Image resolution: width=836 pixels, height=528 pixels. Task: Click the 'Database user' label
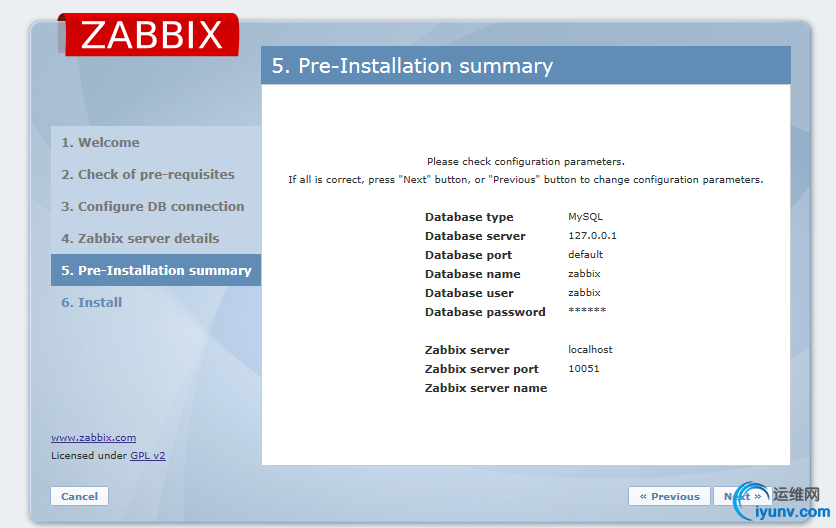(469, 293)
